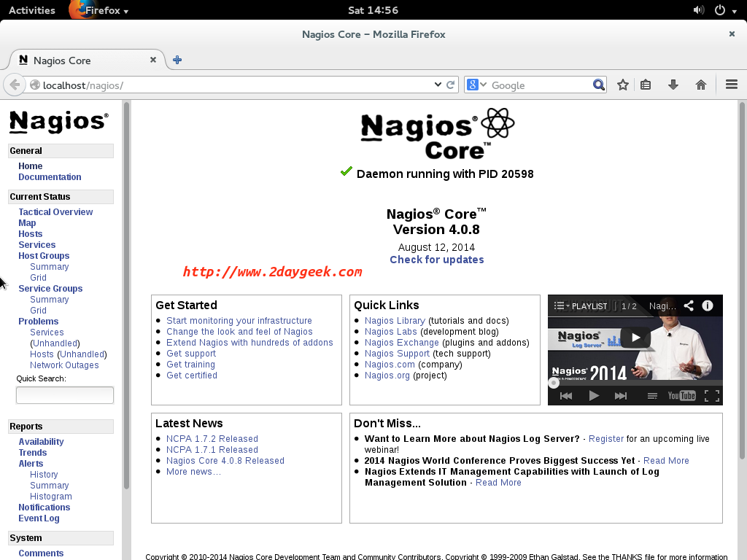Open the clock calendar Sat 14:56
747x560 pixels.
point(373,10)
